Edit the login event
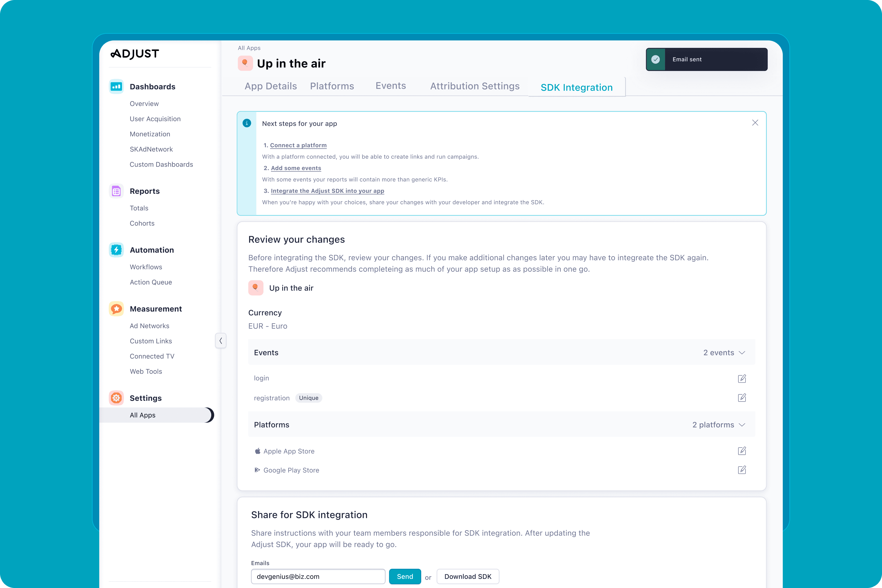Viewport: 882px width, 588px height. pyautogui.click(x=742, y=378)
